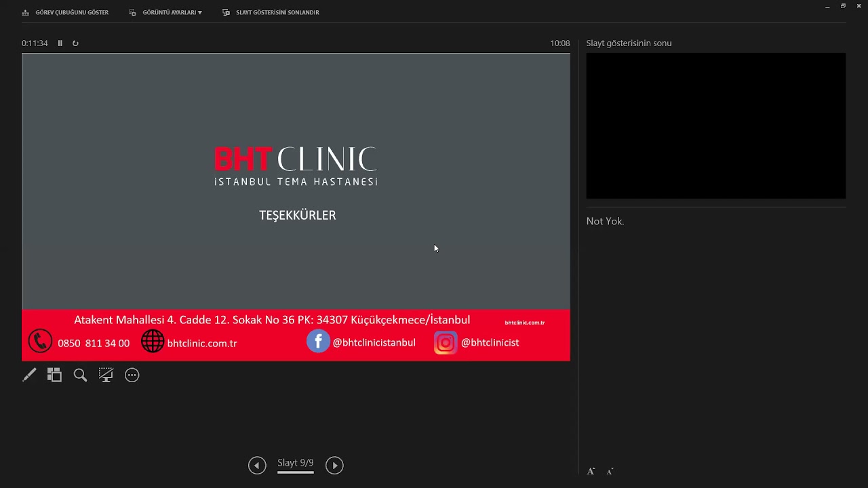Click the @bhtclinicist Instagram handle
Image resolution: width=868 pixels, height=488 pixels.
[x=490, y=343]
